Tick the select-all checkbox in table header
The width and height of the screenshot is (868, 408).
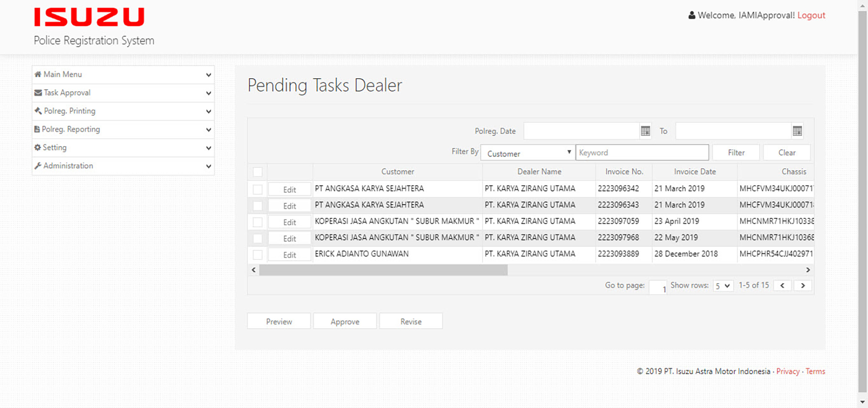(258, 172)
